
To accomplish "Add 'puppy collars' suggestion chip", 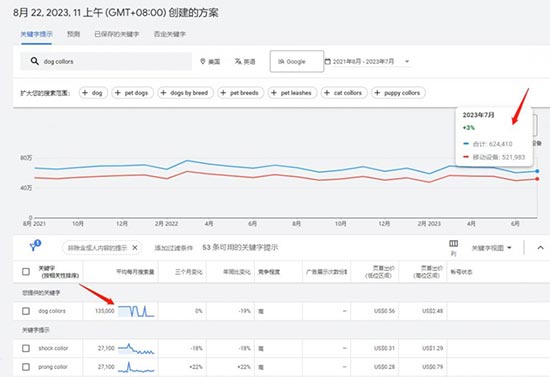I will (398, 93).
